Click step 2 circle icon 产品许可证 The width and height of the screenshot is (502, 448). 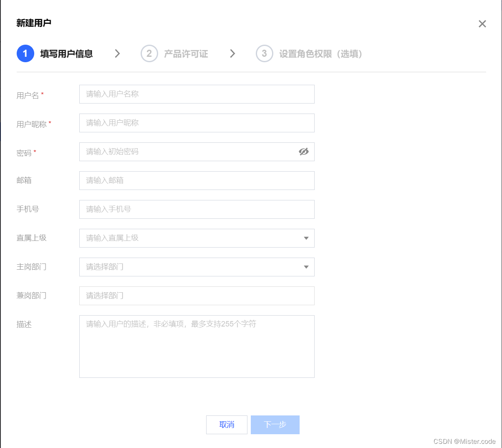tap(149, 53)
